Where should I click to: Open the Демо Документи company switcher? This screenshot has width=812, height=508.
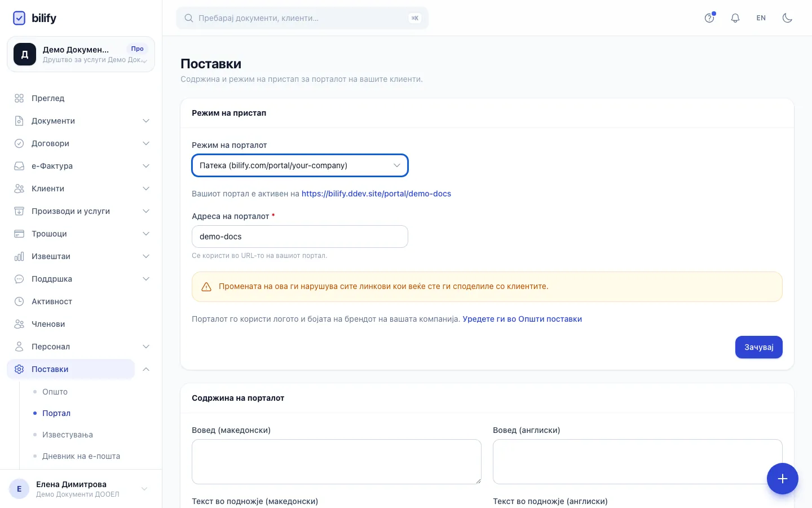(x=81, y=54)
